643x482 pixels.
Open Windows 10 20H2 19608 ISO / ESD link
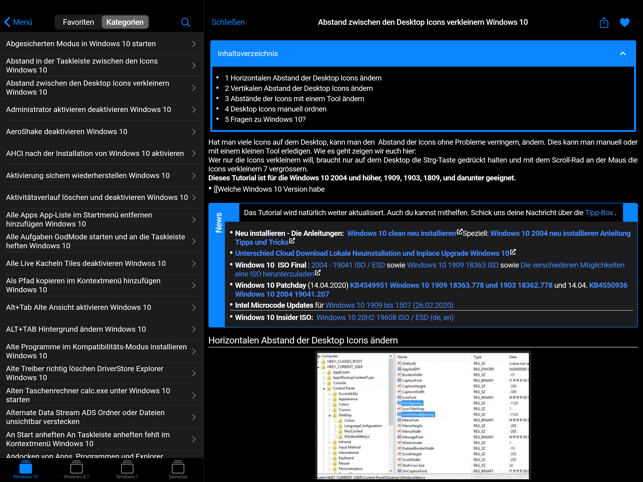click(x=385, y=317)
